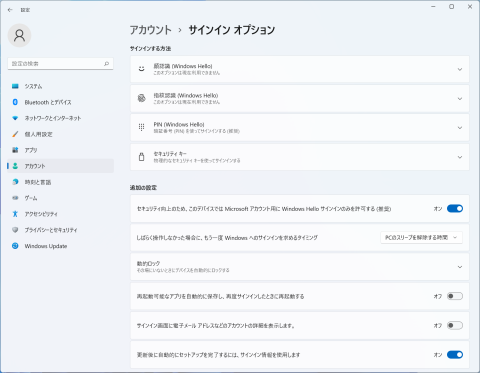This screenshot has height=373, width=480.
Task: Click the privacy shield icon
Action: click(x=15, y=230)
